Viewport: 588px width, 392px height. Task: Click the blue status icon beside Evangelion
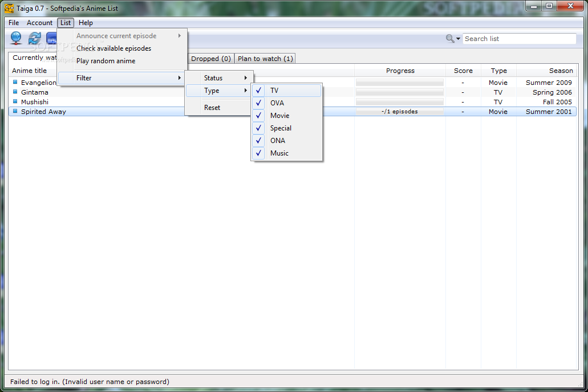(x=15, y=81)
